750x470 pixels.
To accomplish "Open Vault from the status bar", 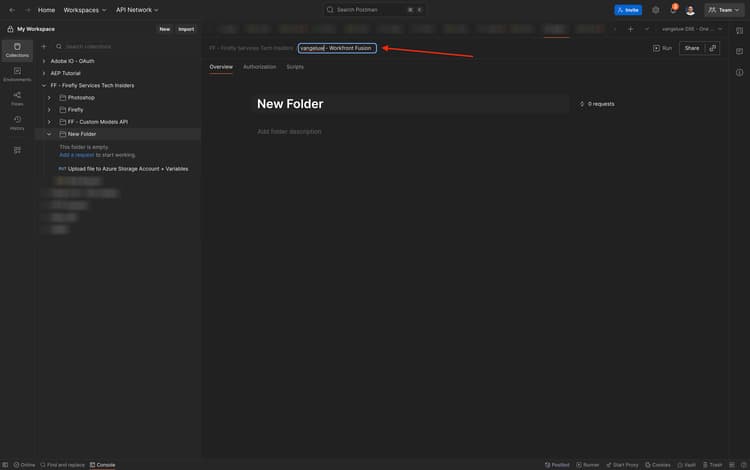I will [686, 465].
